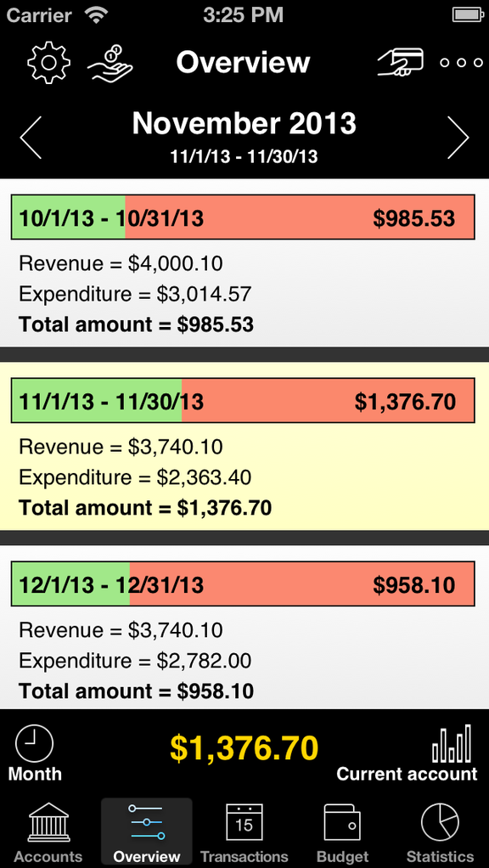The height and width of the screenshot is (868, 489).
Task: Select the 10/1/13 - 10/31/13 progress bar
Action: 243,217
